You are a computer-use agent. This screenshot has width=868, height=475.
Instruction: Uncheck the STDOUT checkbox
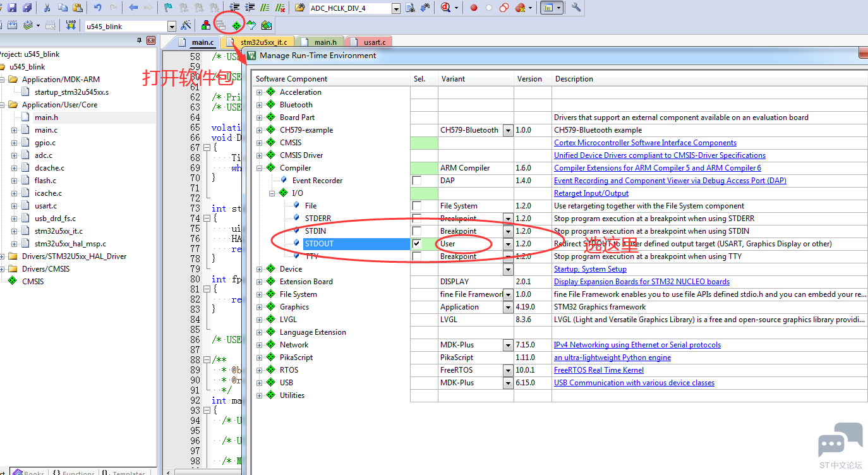(x=416, y=244)
